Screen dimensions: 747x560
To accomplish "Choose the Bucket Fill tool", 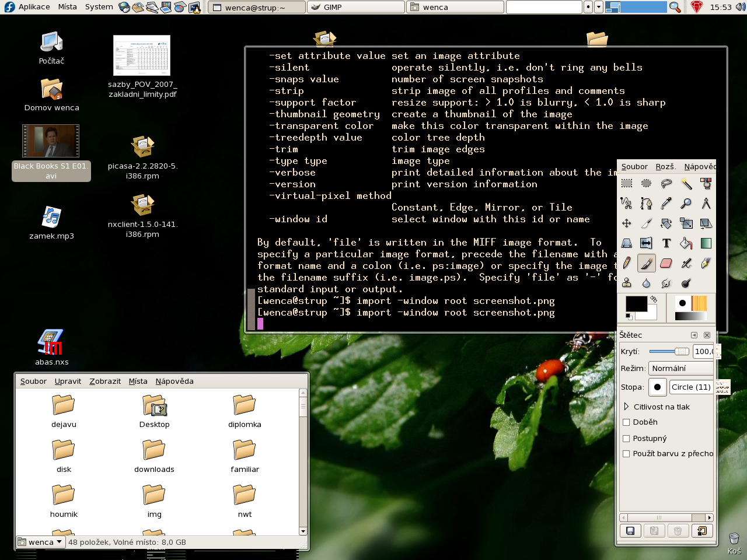I will pos(686,243).
